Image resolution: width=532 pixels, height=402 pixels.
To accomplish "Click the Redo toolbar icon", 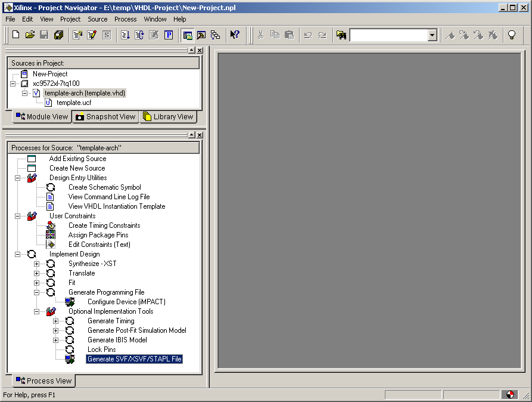I will pyautogui.click(x=322, y=35).
